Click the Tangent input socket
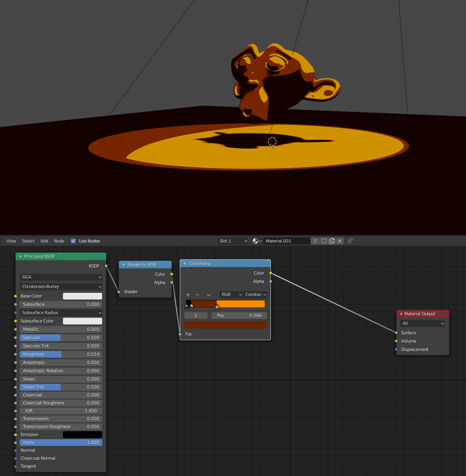This screenshot has height=476, width=466. pyautogui.click(x=16, y=467)
